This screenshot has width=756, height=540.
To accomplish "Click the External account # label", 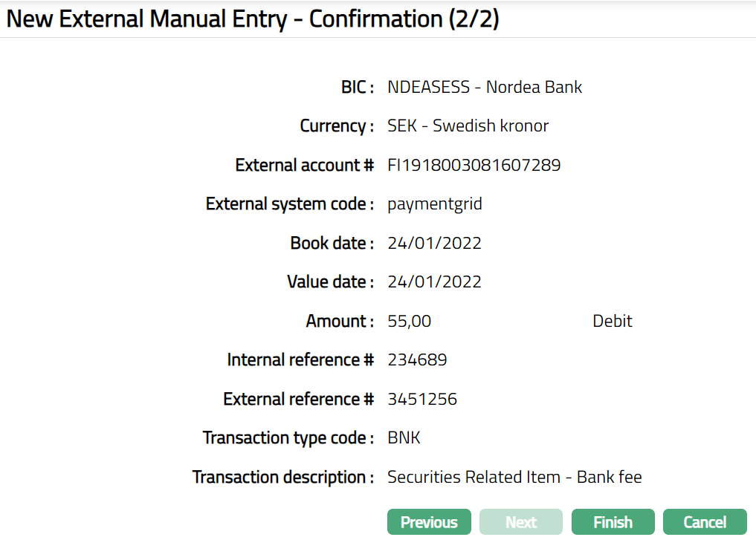I will click(x=304, y=165).
